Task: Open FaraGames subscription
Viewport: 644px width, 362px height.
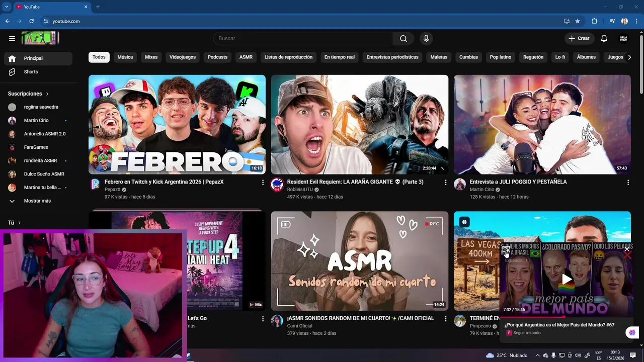Action: [38, 147]
